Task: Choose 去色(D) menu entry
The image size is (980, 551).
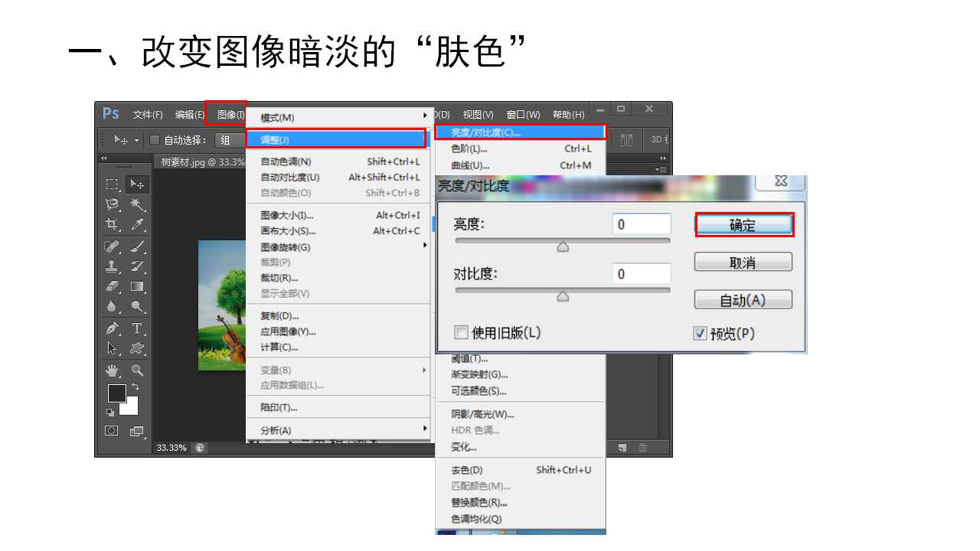Action: point(521,470)
